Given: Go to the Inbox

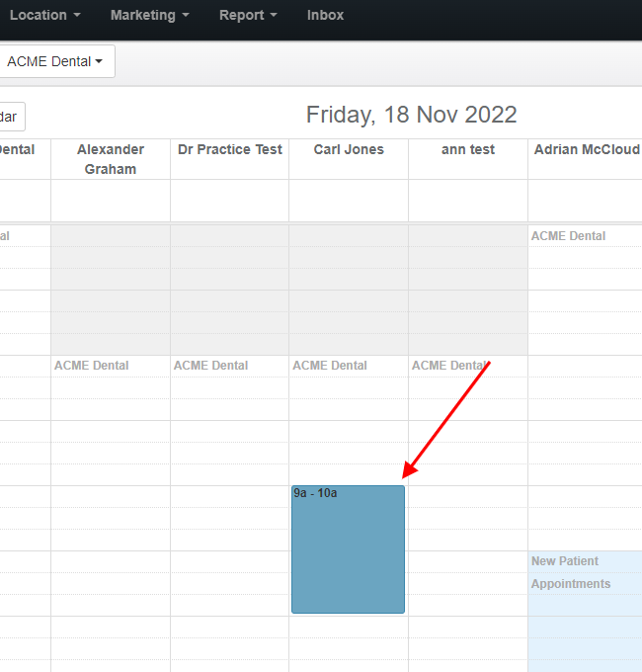Looking at the screenshot, I should click(x=325, y=15).
